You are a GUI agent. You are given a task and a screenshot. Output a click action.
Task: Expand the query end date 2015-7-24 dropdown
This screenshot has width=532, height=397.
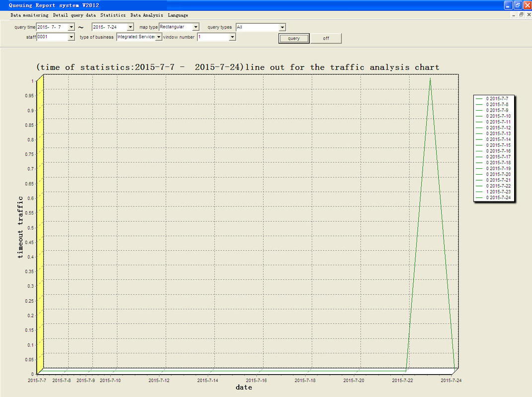tap(130, 27)
